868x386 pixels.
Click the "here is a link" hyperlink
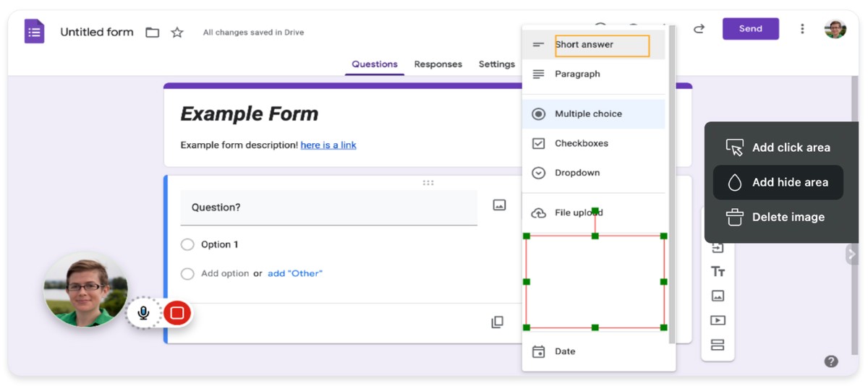pos(328,145)
